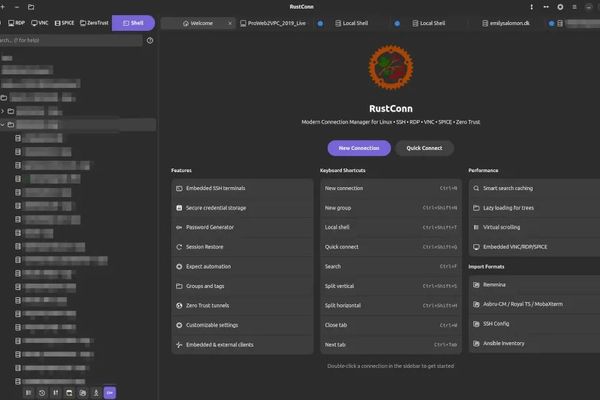The height and width of the screenshot is (400, 600).
Task: Open the second Local Shell tab
Action: [x=429, y=23]
